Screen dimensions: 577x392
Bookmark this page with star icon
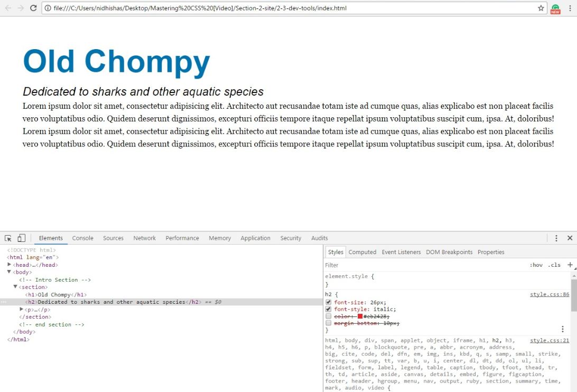click(541, 8)
